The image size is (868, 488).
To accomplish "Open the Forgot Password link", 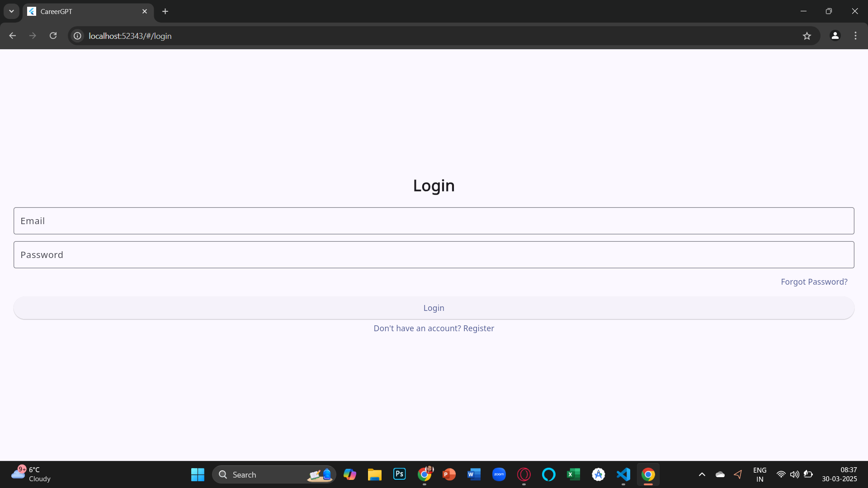I will coord(814,282).
